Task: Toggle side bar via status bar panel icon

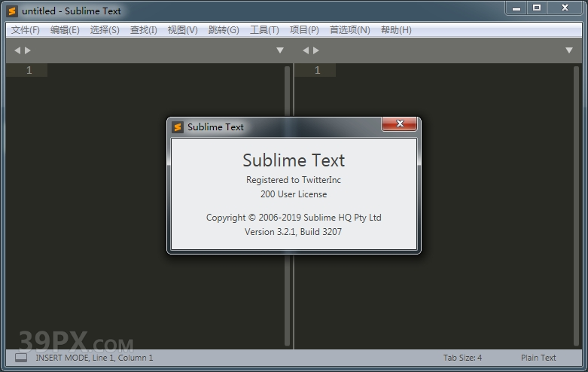Action: [x=21, y=358]
